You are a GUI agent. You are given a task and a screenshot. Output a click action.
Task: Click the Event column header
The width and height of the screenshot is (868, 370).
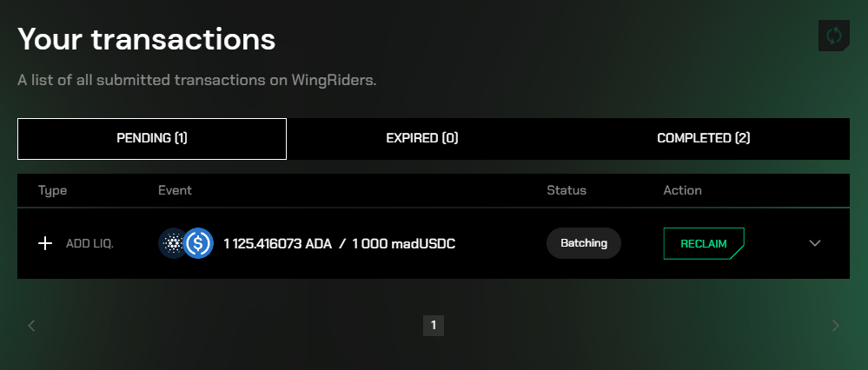coord(175,190)
